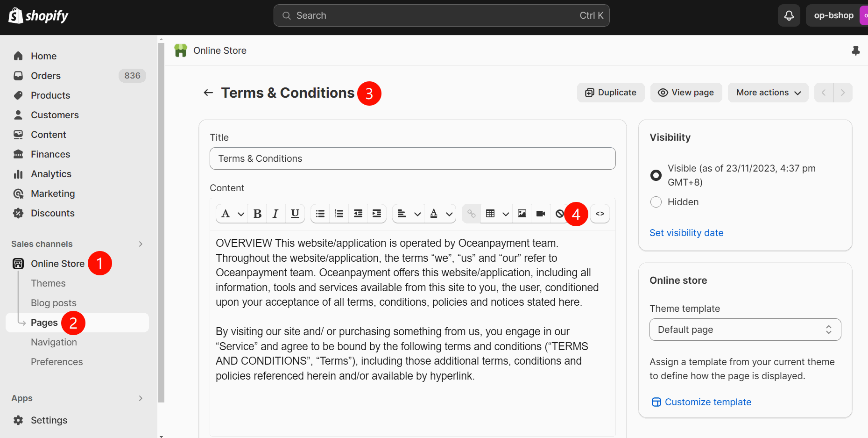Click the Set visibility date link

(x=686, y=233)
